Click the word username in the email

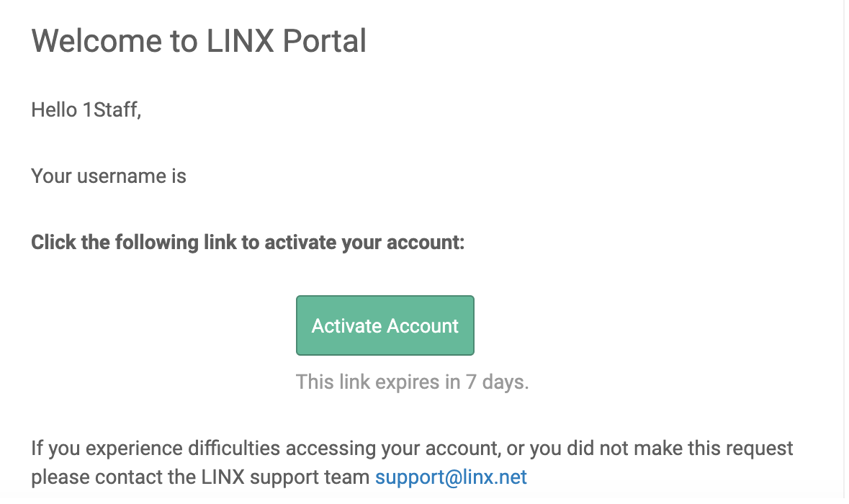click(x=121, y=176)
